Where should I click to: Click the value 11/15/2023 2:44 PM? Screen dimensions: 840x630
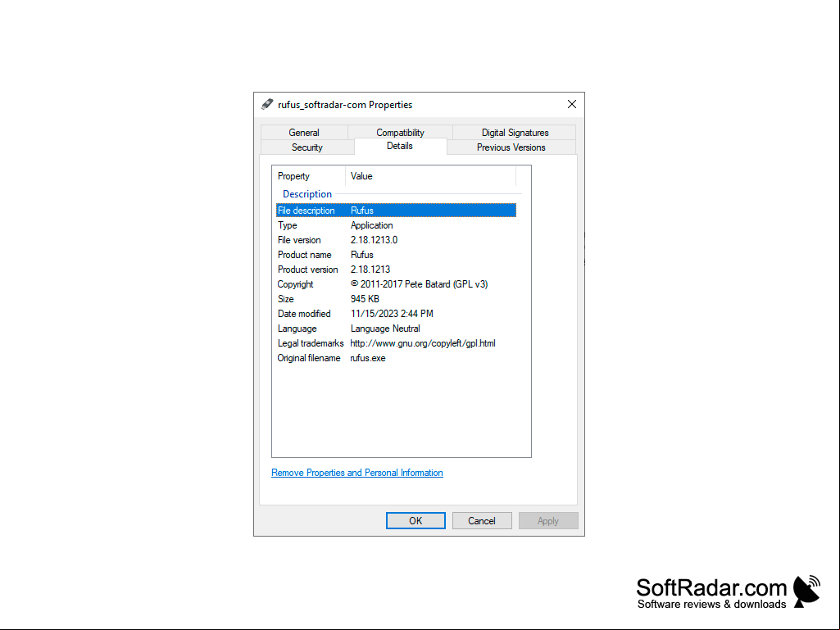pyautogui.click(x=392, y=314)
